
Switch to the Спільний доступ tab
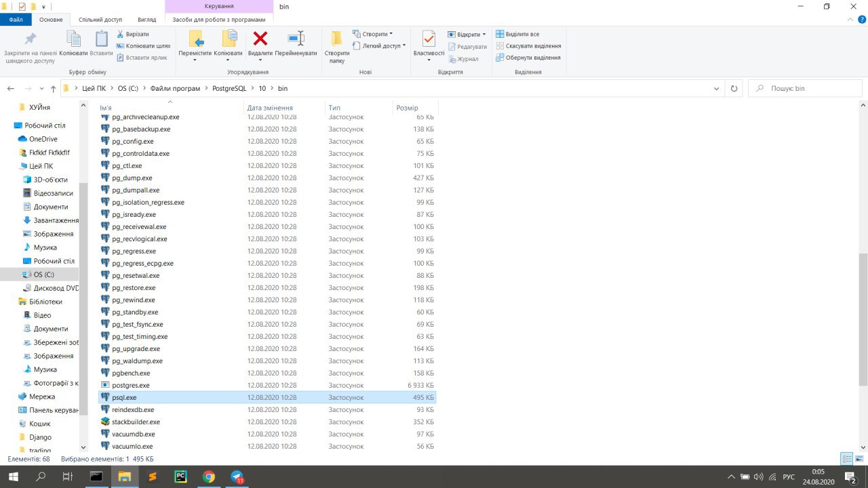(100, 20)
